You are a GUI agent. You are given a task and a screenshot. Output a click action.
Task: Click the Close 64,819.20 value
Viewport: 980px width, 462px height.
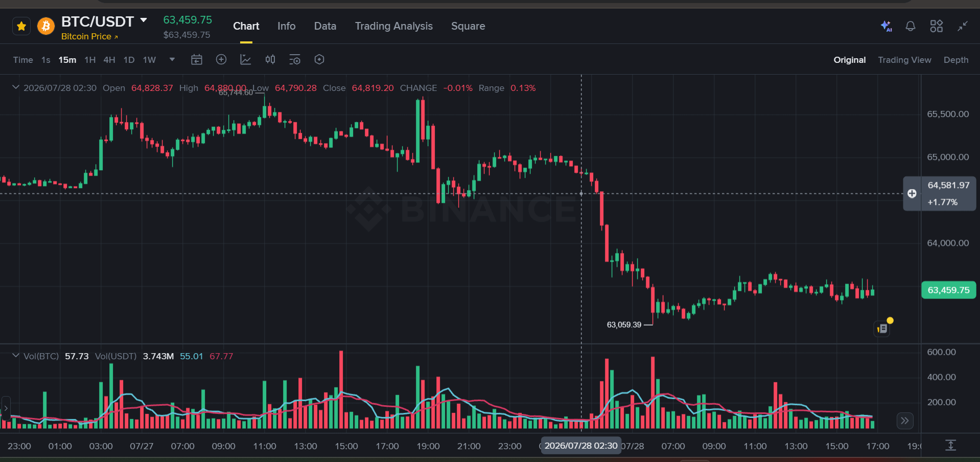[x=372, y=88]
